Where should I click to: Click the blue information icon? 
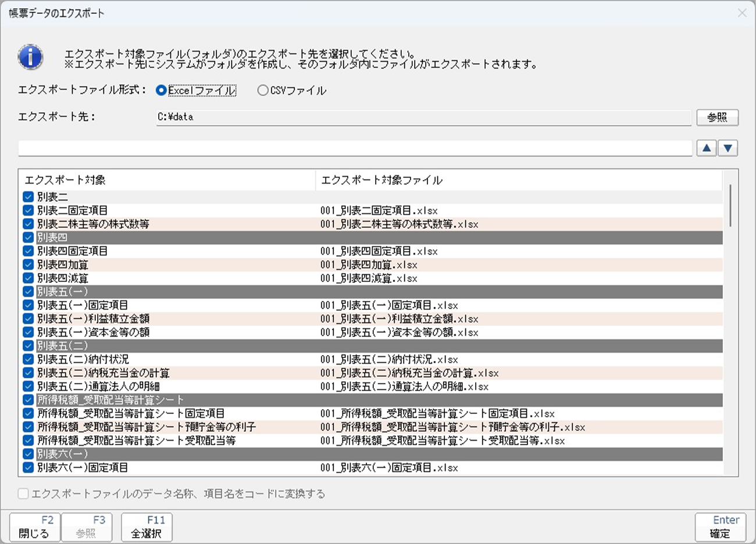click(x=30, y=57)
